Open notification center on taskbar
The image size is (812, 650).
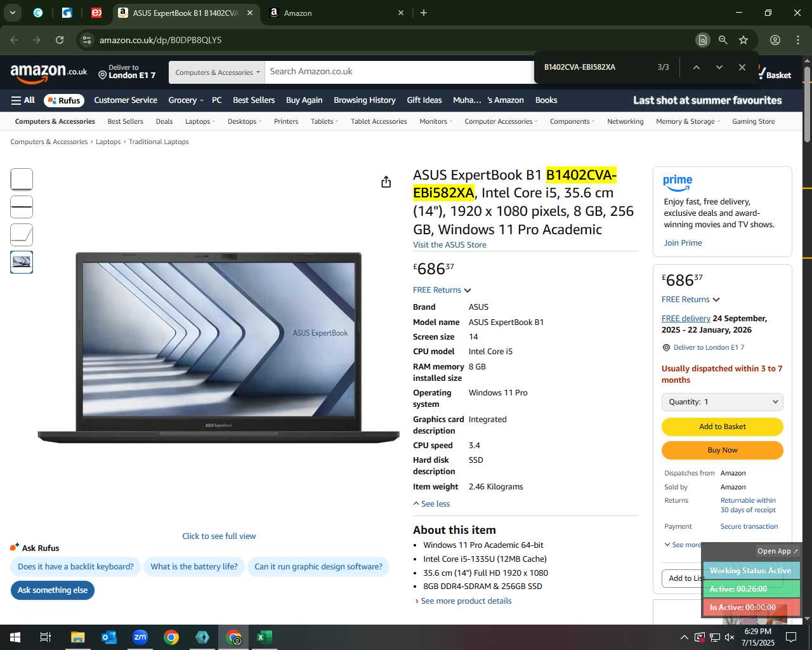791,637
